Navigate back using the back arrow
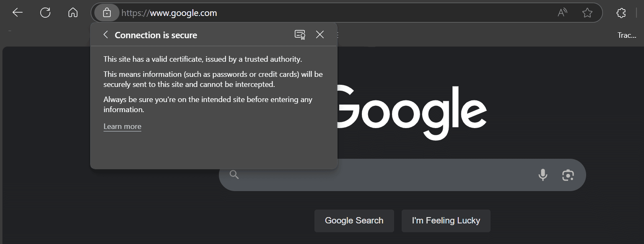Image resolution: width=644 pixels, height=244 pixels. coord(17,13)
